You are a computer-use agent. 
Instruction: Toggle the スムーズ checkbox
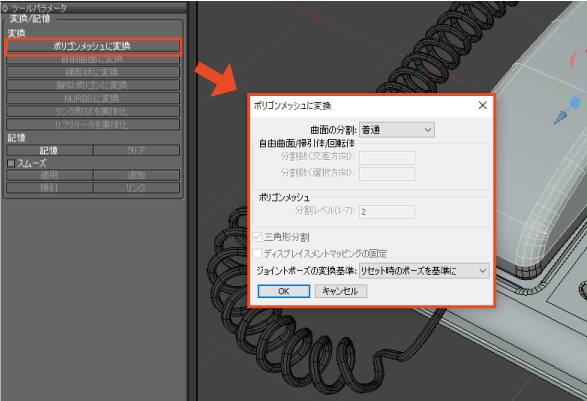11,163
